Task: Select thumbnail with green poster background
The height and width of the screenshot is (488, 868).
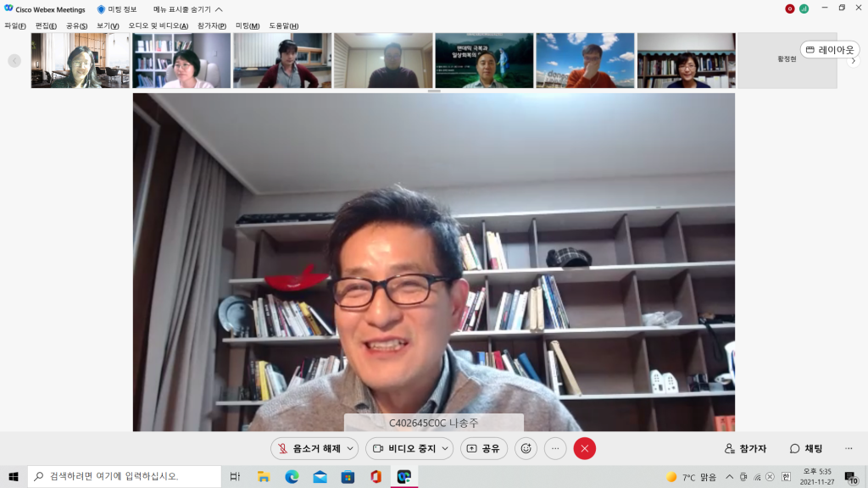Action: pyautogui.click(x=484, y=60)
